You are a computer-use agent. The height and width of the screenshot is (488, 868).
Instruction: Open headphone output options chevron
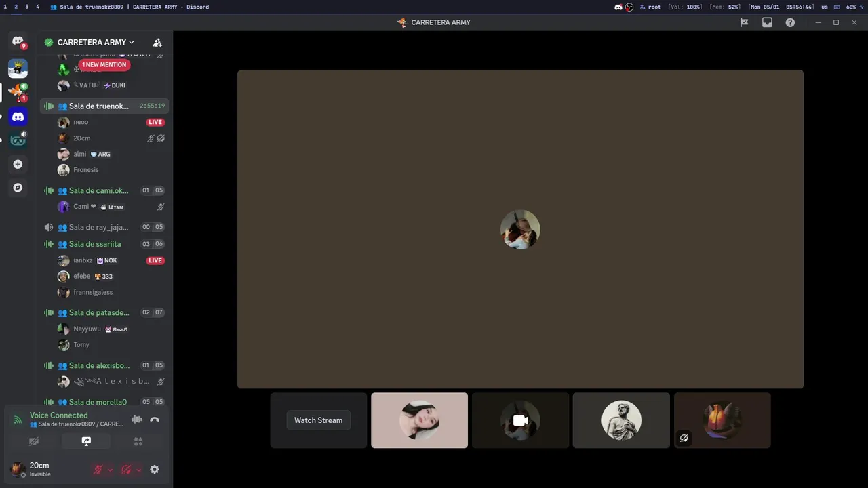(x=138, y=470)
